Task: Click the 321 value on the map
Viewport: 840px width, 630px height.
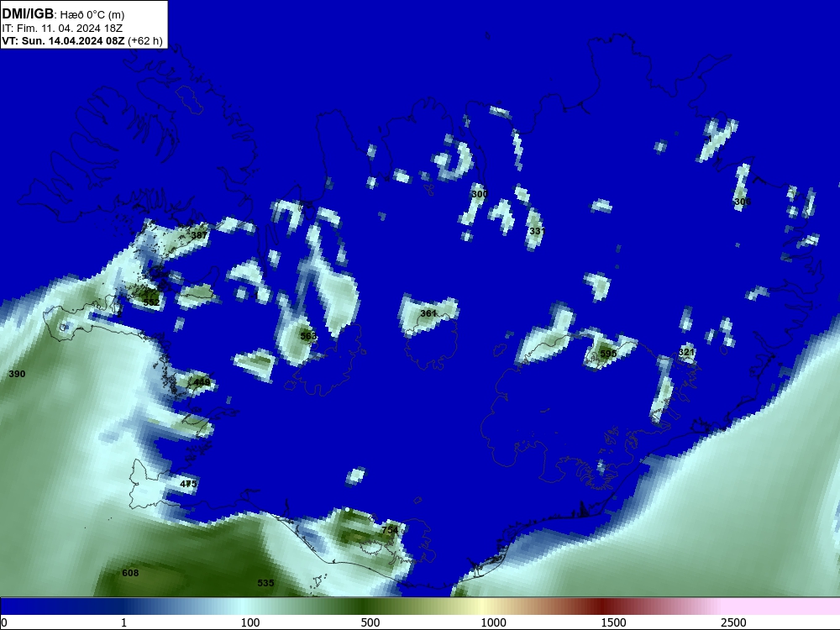Action: click(686, 352)
